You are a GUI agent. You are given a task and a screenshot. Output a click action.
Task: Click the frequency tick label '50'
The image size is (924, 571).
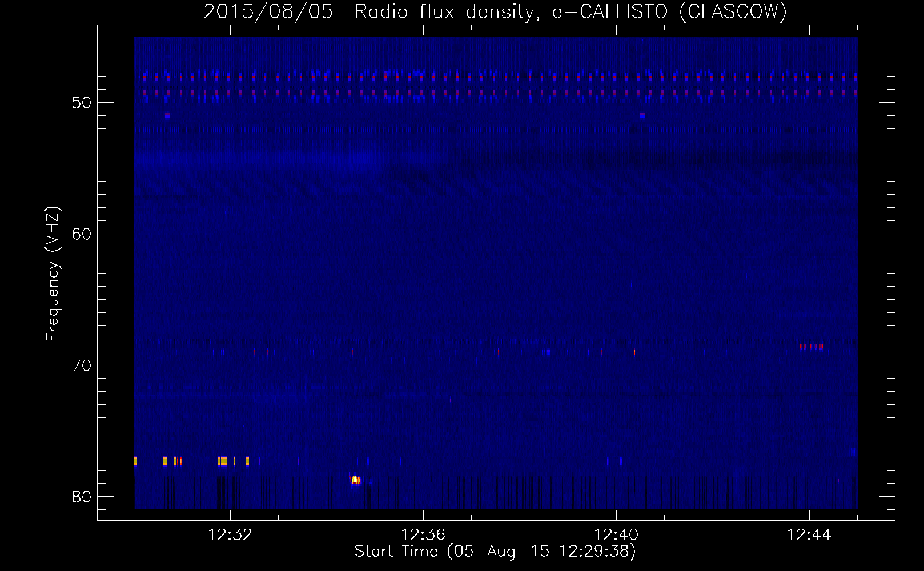pos(82,103)
